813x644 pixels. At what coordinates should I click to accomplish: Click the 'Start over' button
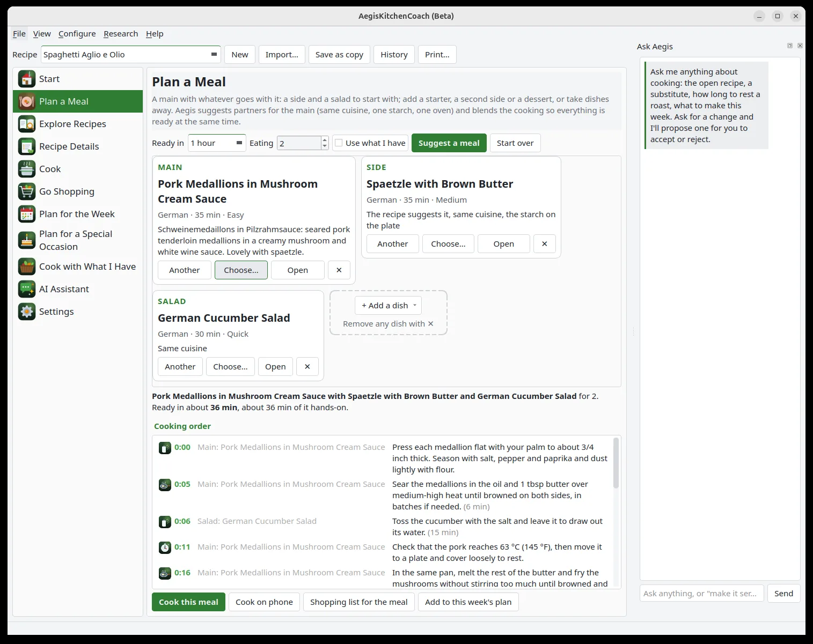[515, 143]
